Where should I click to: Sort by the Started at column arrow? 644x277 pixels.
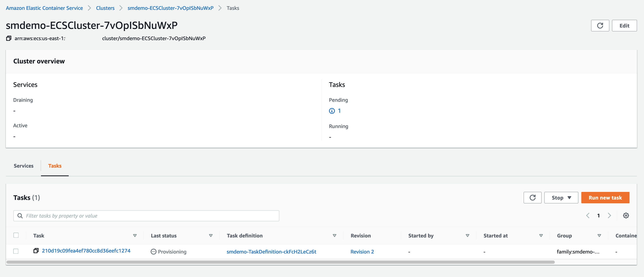coord(541,235)
